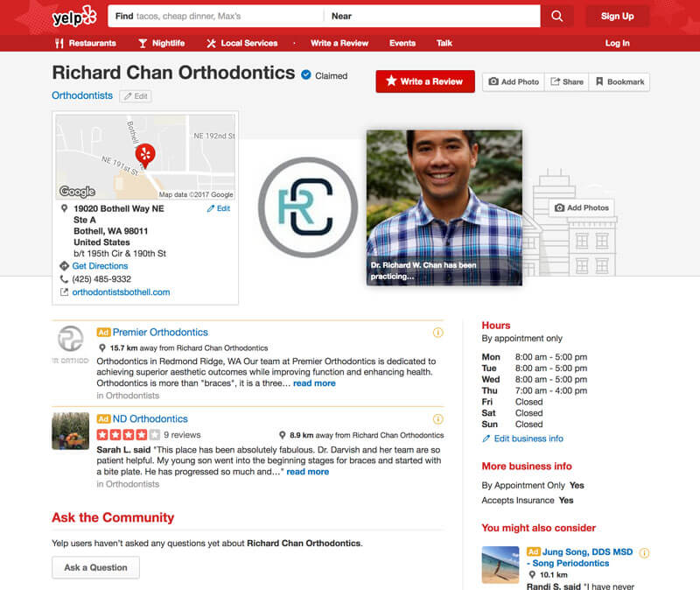Click the Premier Orthodontics ad thumbnail logo
Image resolution: width=700 pixels, height=590 pixels.
(x=71, y=343)
